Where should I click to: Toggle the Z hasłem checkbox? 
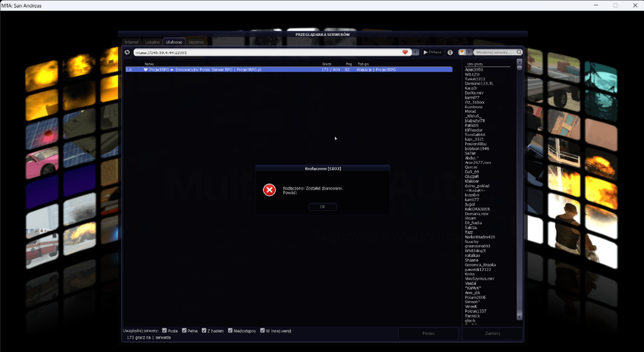coord(204,330)
